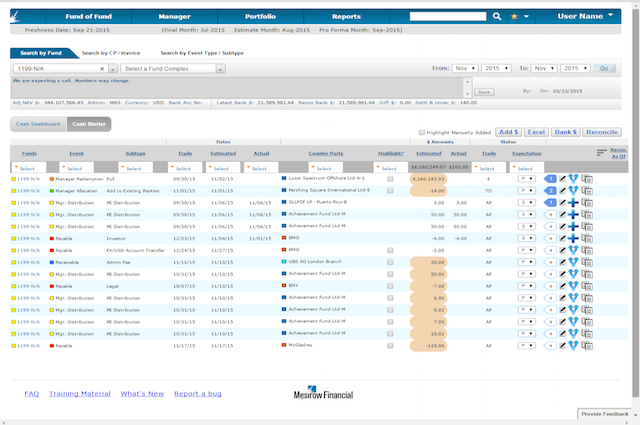Click pencil edit icon for UBS AG row
Viewport: 640px width, 425px height.
[x=562, y=262]
